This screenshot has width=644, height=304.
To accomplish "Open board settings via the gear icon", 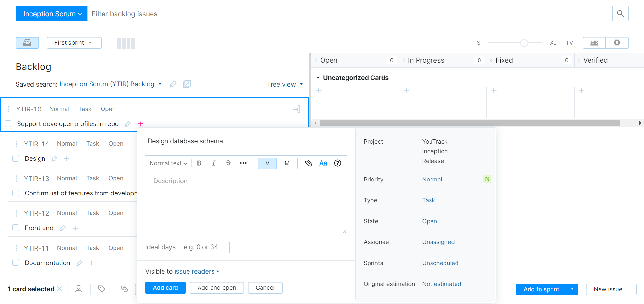I will coord(617,42).
